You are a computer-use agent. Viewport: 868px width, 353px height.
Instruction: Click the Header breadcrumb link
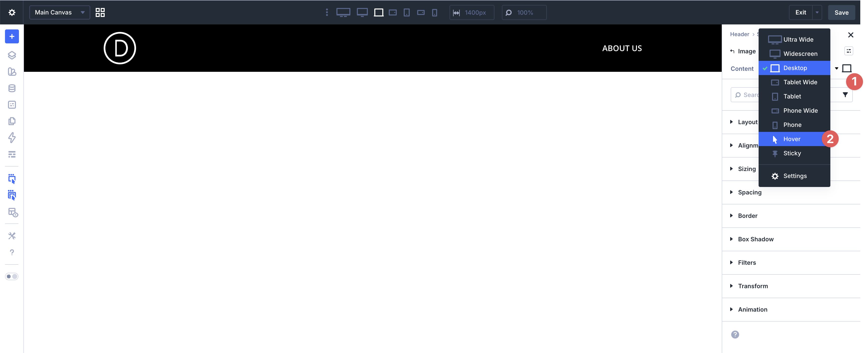pos(740,34)
